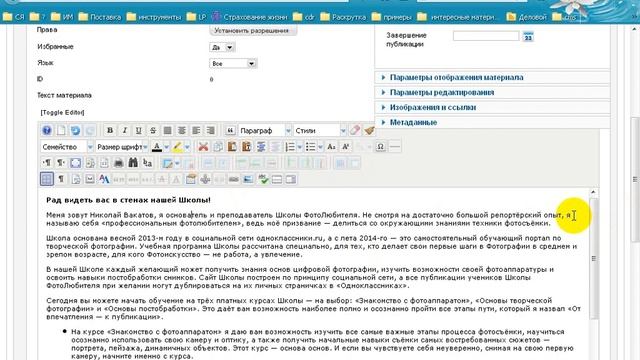Click the Copy icon
Image resolution: width=640 pixels, height=360 pixels.
[x=218, y=147]
